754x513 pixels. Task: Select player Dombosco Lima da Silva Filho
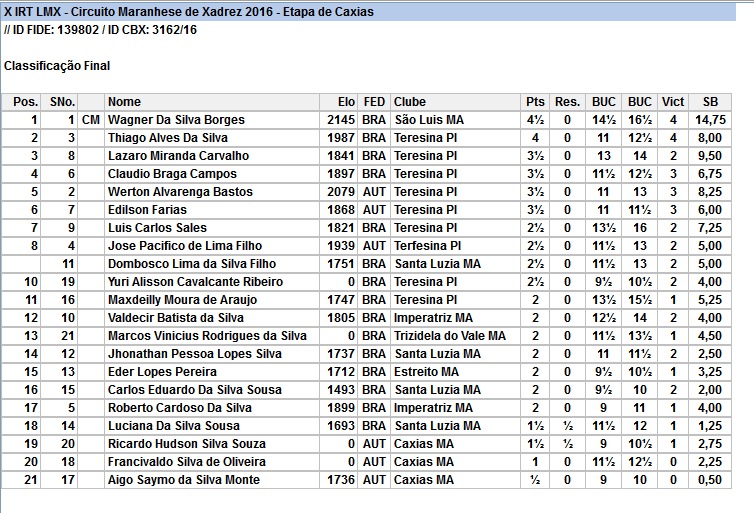click(x=192, y=264)
